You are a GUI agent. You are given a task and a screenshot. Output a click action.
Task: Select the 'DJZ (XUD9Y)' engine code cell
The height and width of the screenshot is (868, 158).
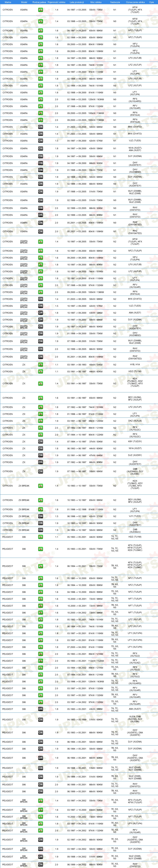135,455
